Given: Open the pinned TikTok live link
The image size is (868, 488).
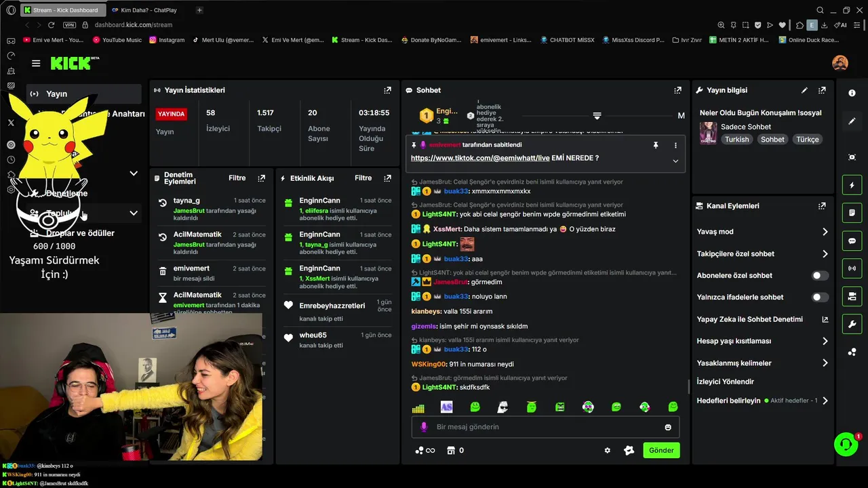Looking at the screenshot, I should 480,158.
